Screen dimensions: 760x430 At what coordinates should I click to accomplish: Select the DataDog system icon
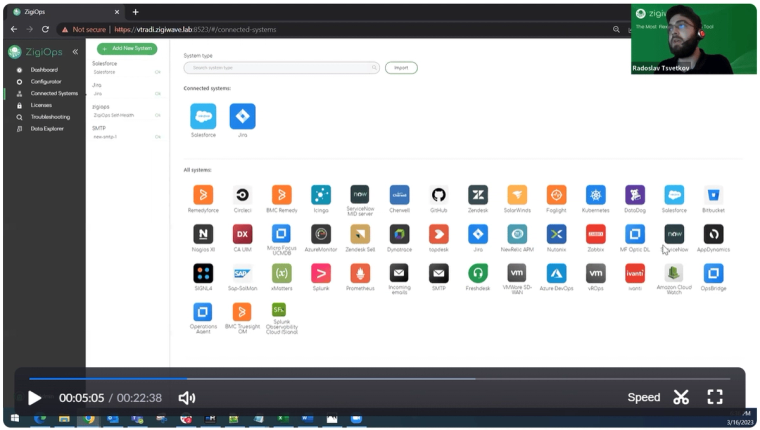click(x=635, y=195)
